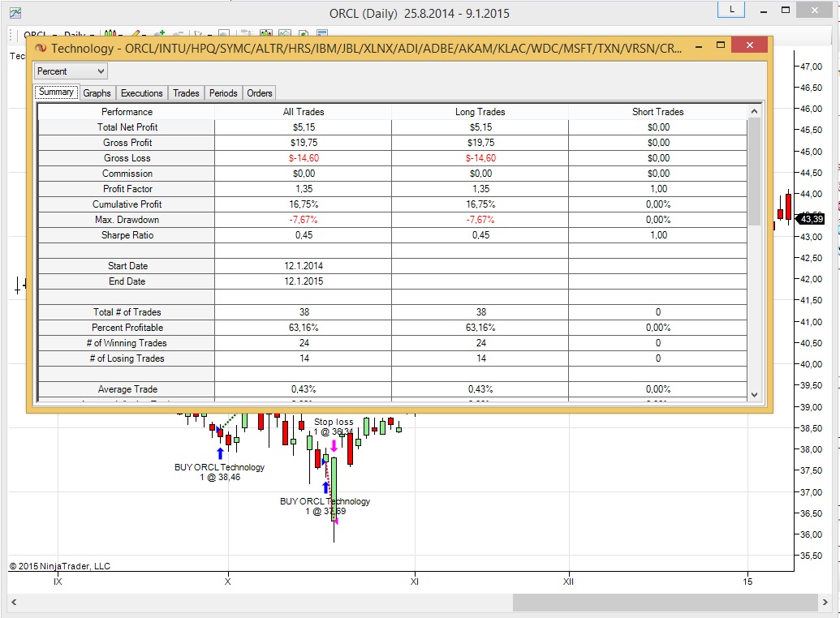Click the # of Losing Trades label
The height and width of the screenshot is (618, 840).
pos(127,358)
